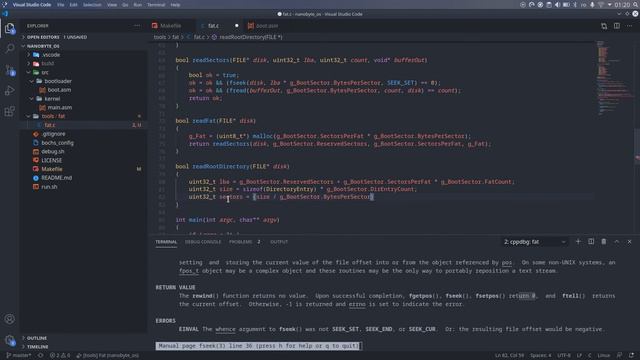
Task: Open the Terminal menu
Action: pyautogui.click(x=156, y=5)
